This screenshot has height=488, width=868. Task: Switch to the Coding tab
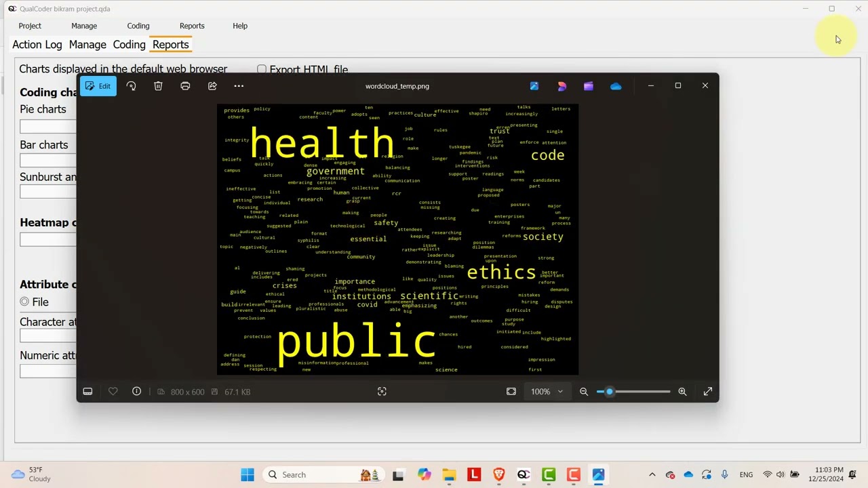click(x=129, y=45)
